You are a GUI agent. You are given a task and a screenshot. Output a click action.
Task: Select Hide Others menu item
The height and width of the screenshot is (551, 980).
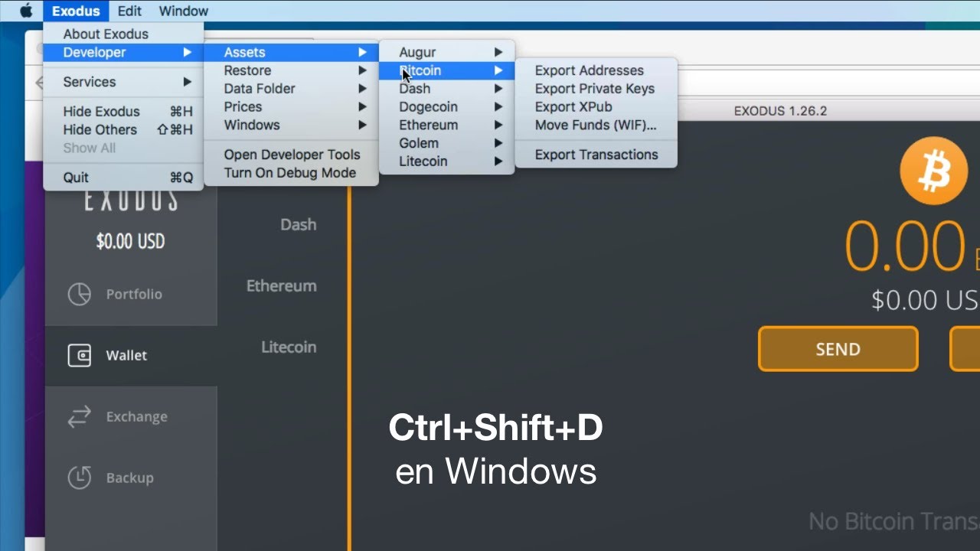click(x=123, y=130)
